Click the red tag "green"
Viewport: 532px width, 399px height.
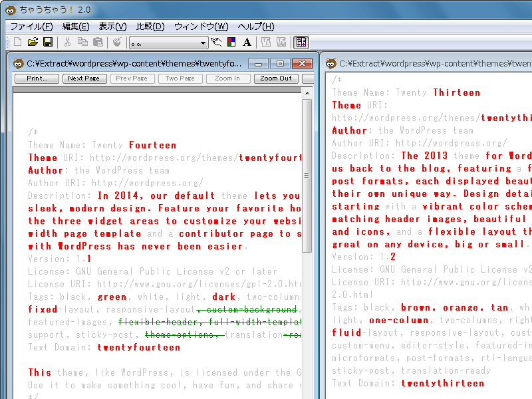[112, 297]
